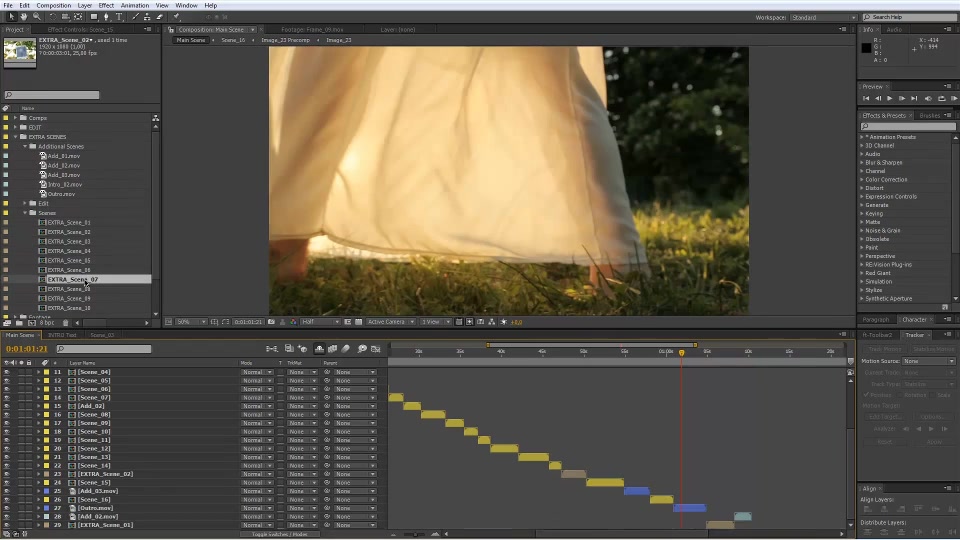The width and height of the screenshot is (960, 540).
Task: Jump to last frame in Preview
Action: coord(914,99)
